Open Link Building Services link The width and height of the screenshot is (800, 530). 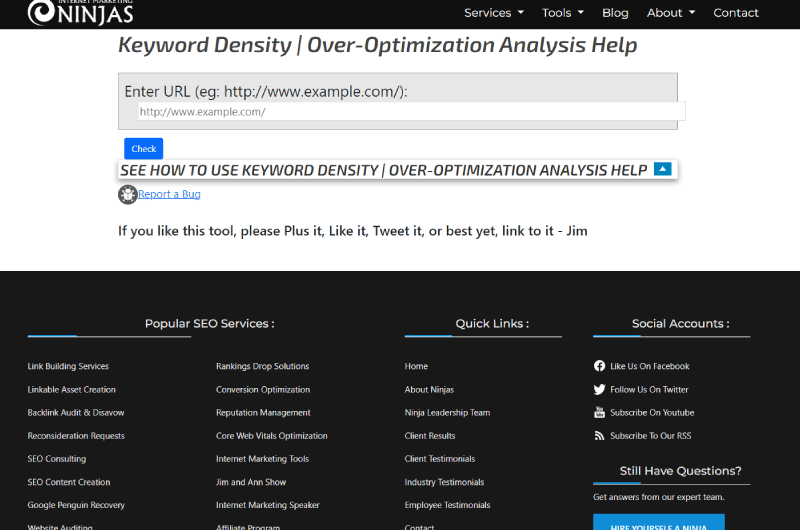68,366
